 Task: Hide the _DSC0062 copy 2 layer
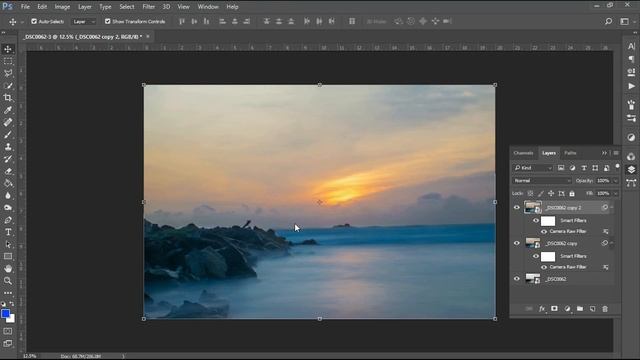[517, 207]
